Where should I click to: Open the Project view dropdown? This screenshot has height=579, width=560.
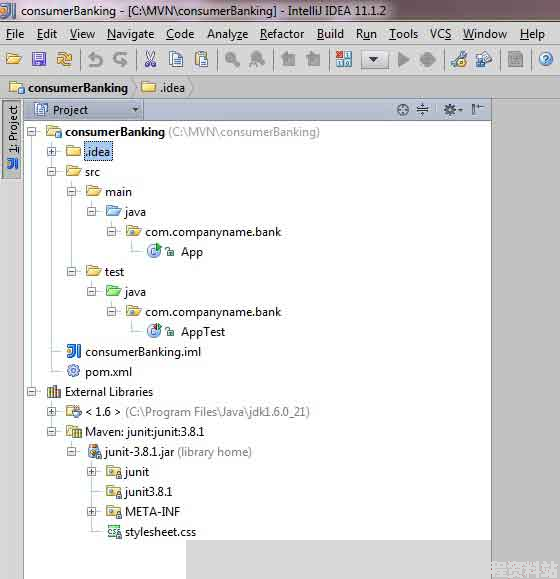[86, 110]
